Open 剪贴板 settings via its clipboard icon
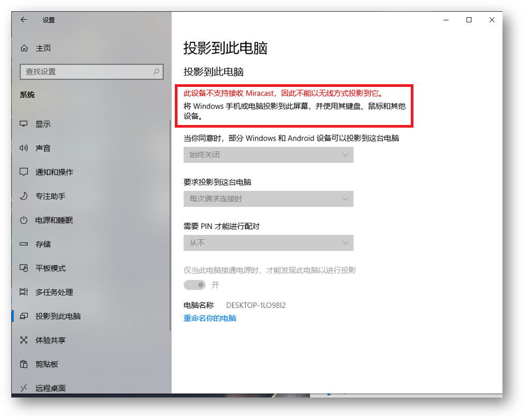 tap(24, 364)
